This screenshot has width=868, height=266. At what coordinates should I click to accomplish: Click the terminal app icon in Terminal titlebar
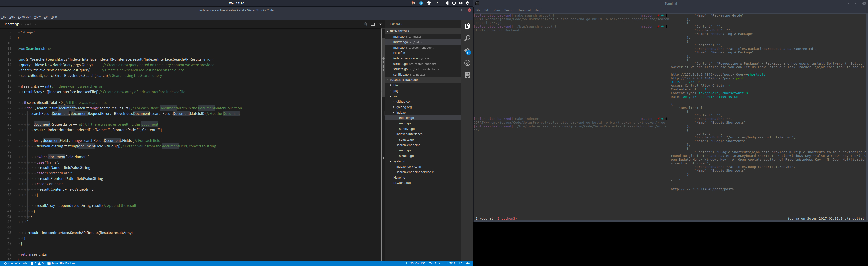(477, 3)
